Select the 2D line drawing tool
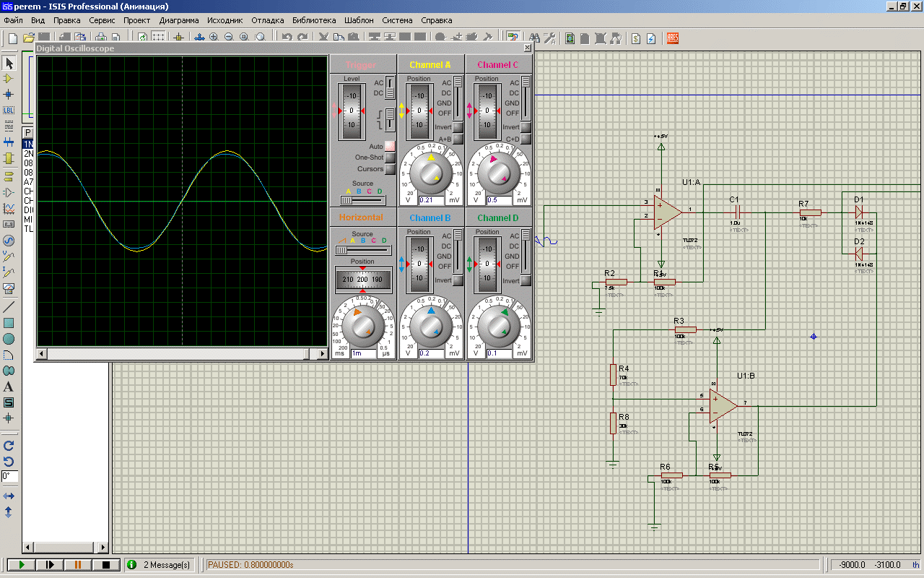 tap(9, 307)
